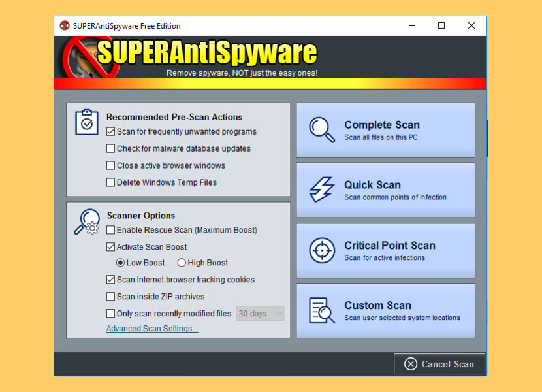Click the Pre-Scan Actions clipboard icon

(x=87, y=122)
